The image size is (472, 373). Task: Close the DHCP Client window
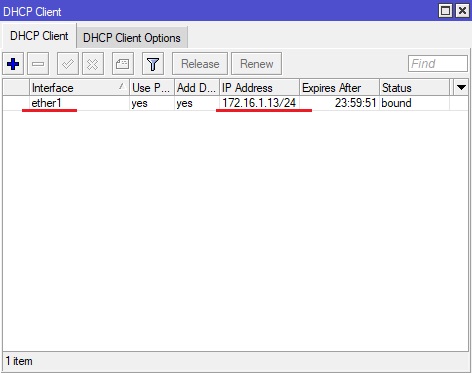[x=462, y=11]
